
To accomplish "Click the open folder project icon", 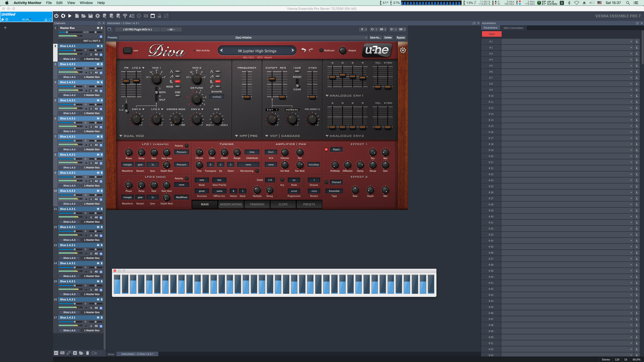I will click(x=84, y=16).
